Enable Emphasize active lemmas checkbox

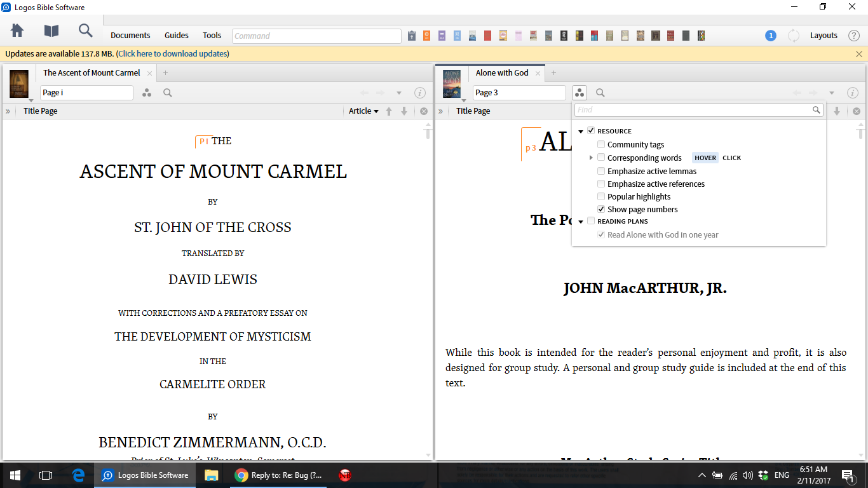601,171
